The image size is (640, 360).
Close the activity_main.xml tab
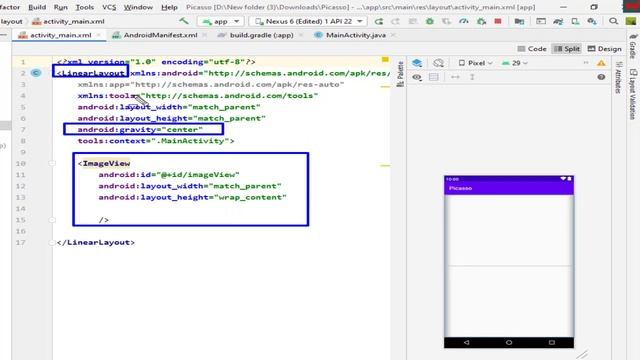click(x=98, y=36)
